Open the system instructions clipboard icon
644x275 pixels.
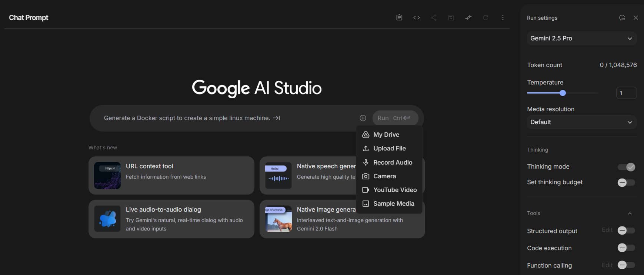pos(399,17)
